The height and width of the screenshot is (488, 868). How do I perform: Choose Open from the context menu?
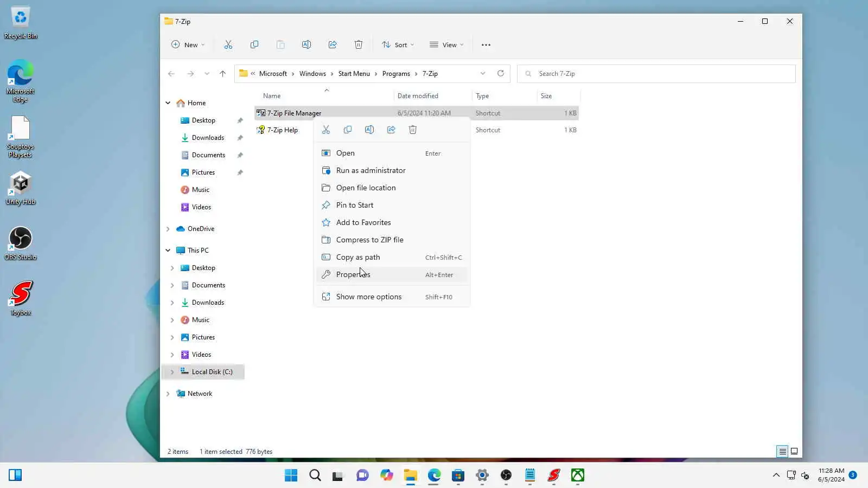tap(392, 153)
